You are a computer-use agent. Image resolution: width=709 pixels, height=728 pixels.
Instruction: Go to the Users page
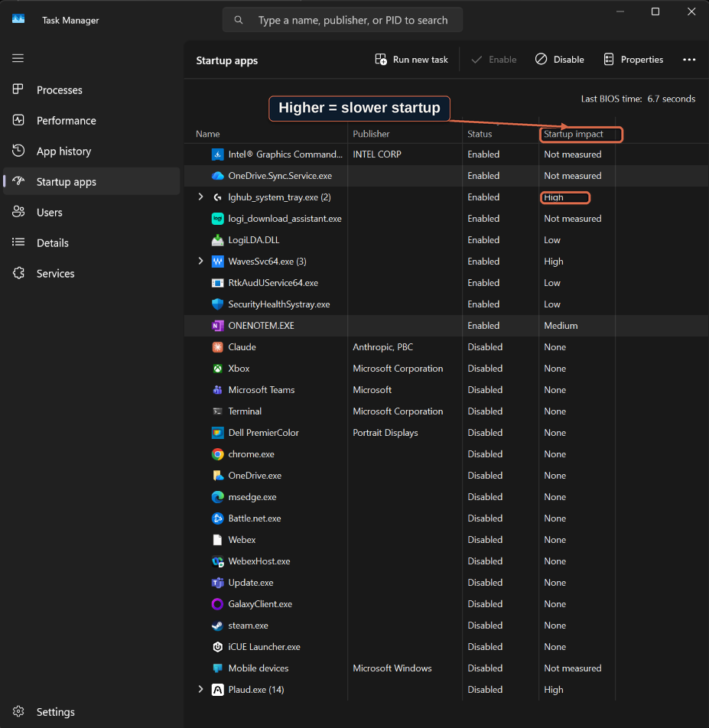[x=92, y=212]
